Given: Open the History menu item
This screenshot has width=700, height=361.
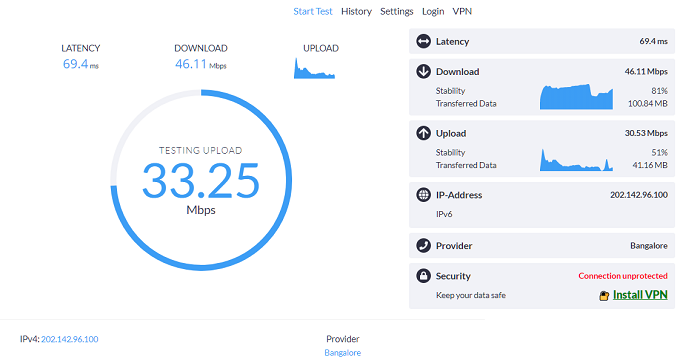Looking at the screenshot, I should tap(356, 12).
